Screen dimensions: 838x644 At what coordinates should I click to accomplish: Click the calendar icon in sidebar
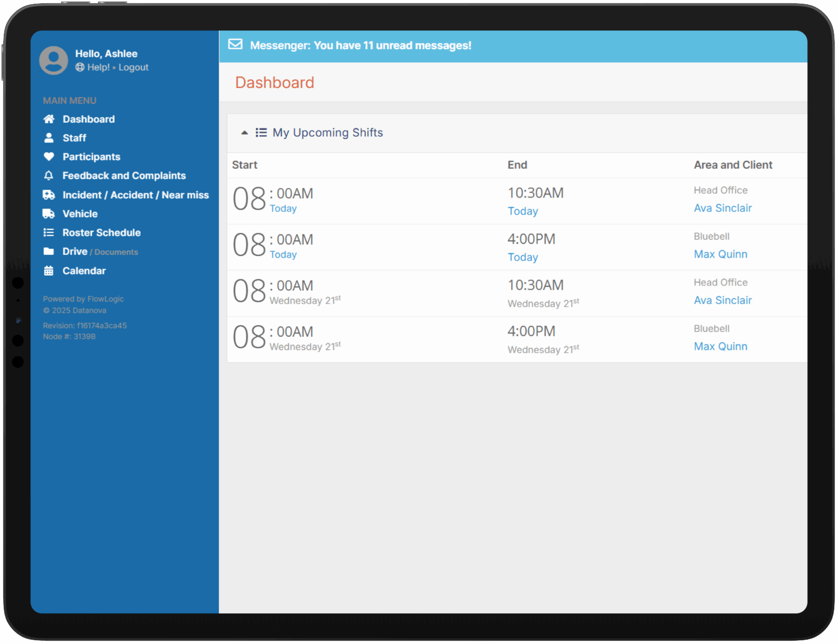click(x=49, y=271)
